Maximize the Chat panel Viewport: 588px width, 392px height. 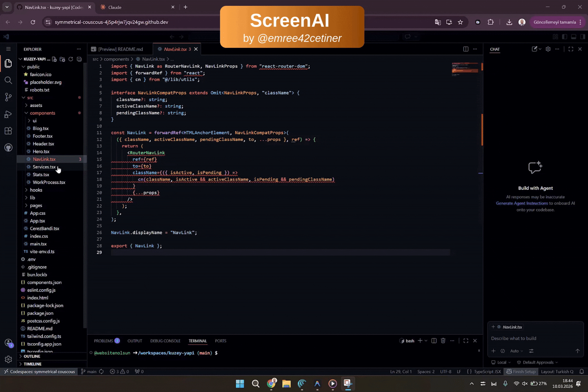coord(571,49)
